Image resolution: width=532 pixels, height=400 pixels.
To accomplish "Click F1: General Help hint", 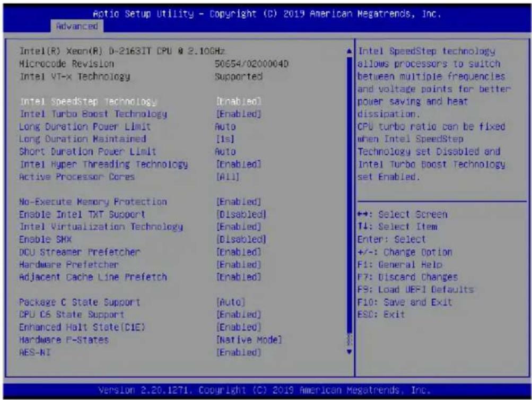I will pos(400,265).
